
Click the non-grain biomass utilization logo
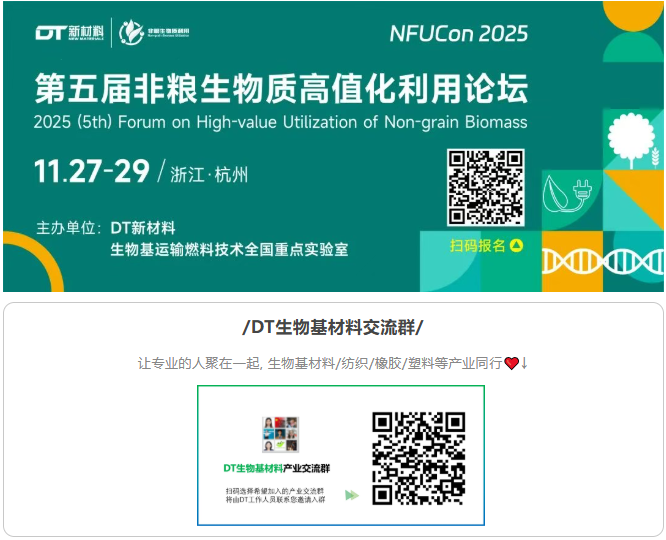[154, 32]
